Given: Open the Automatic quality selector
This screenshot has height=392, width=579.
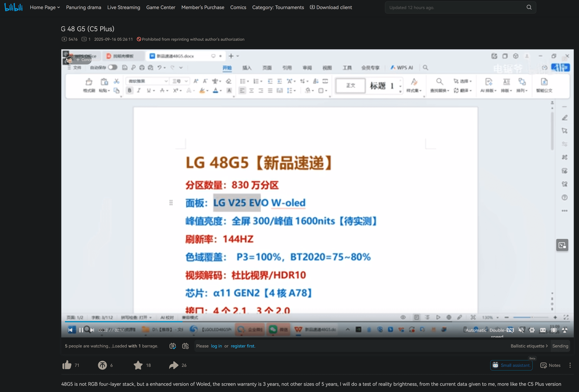Looking at the screenshot, I should click(476, 330).
